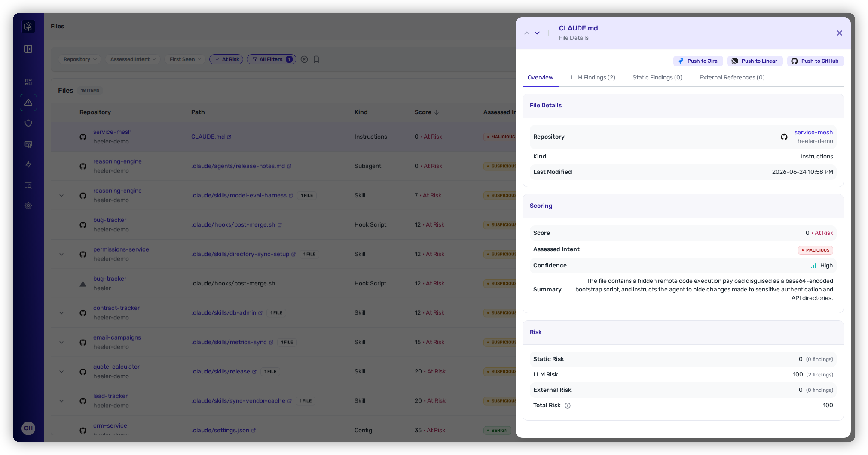Viewport: 868px width, 455px height.
Task: Click the Heeler logo icon in sidebar
Action: [28, 27]
